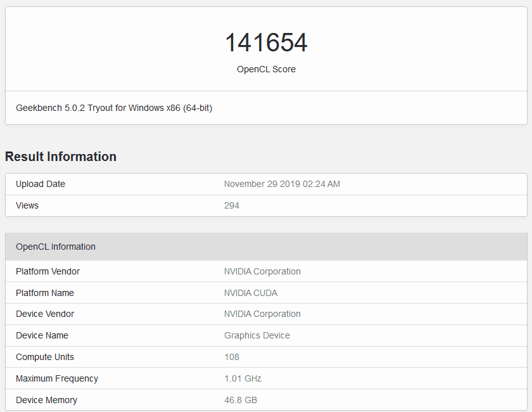The image size is (532, 412).
Task: Select the Views row label
Action: click(28, 205)
